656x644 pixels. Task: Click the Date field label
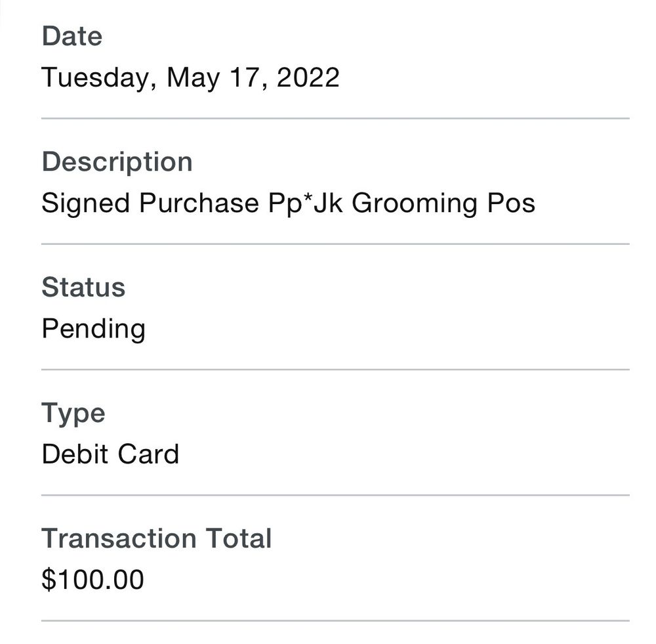[x=72, y=36]
